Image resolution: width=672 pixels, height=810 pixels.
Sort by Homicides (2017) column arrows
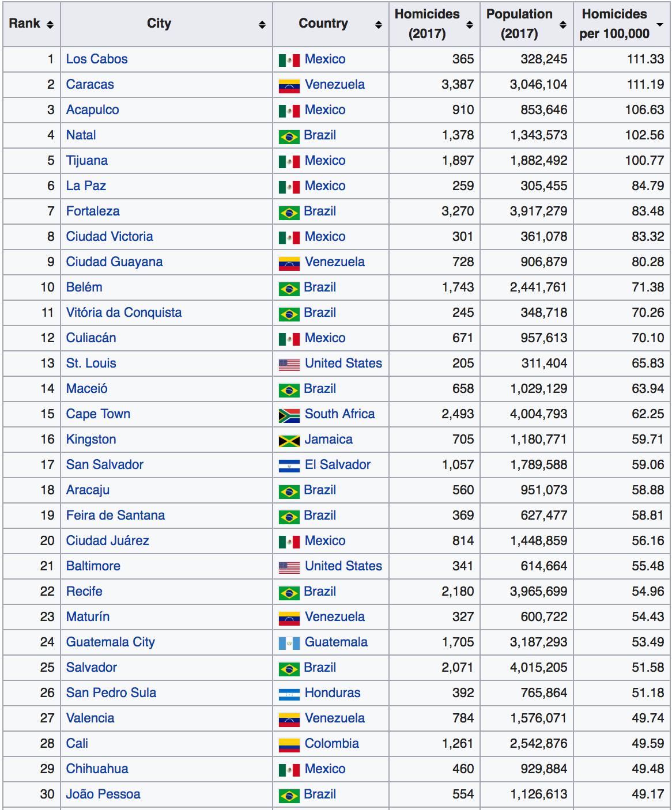470,24
